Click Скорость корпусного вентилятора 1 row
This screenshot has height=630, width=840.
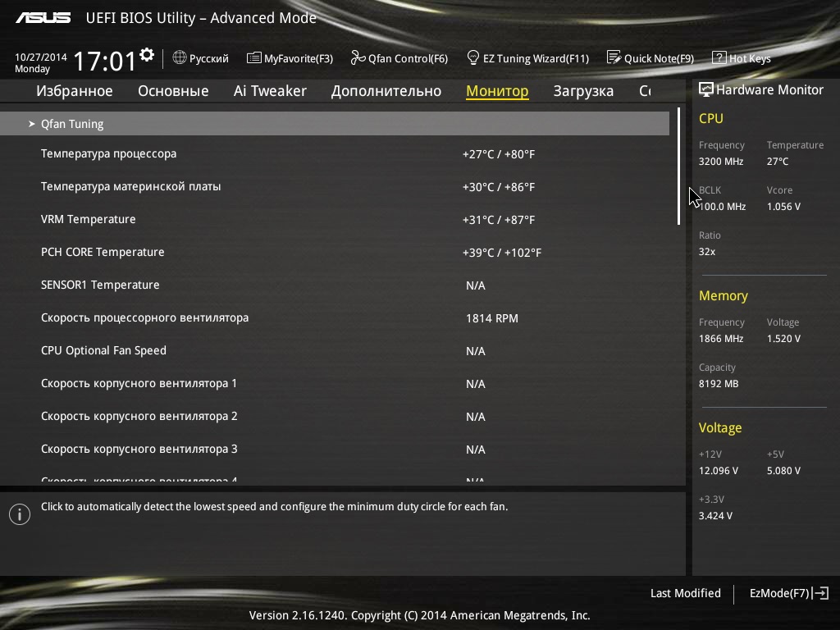tap(335, 384)
